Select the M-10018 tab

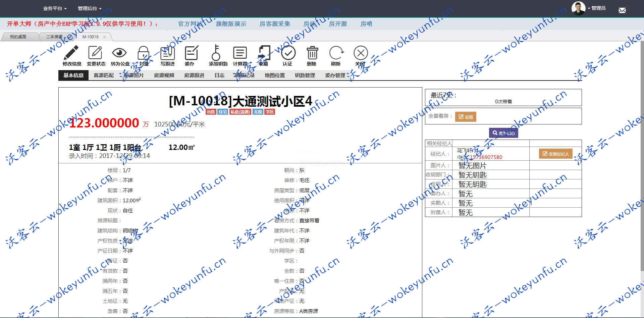tap(91, 37)
